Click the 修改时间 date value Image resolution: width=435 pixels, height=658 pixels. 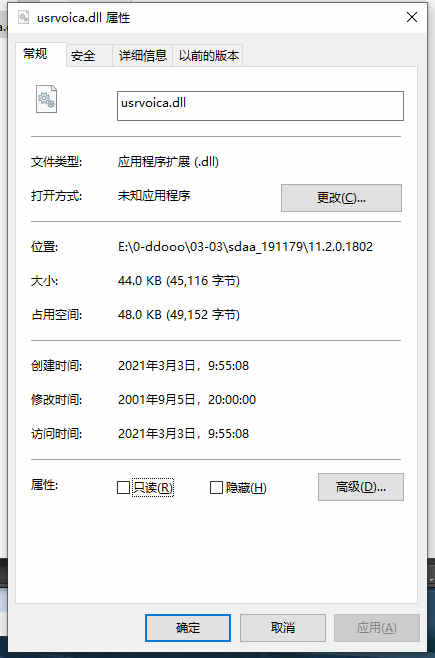(187, 400)
